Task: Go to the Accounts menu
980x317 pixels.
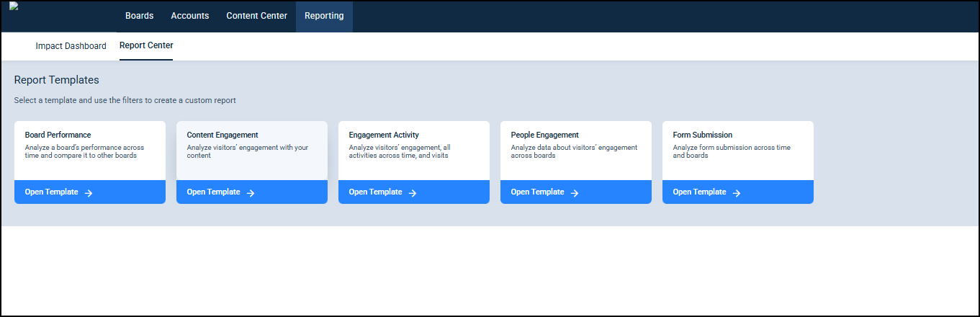Action: 190,16
